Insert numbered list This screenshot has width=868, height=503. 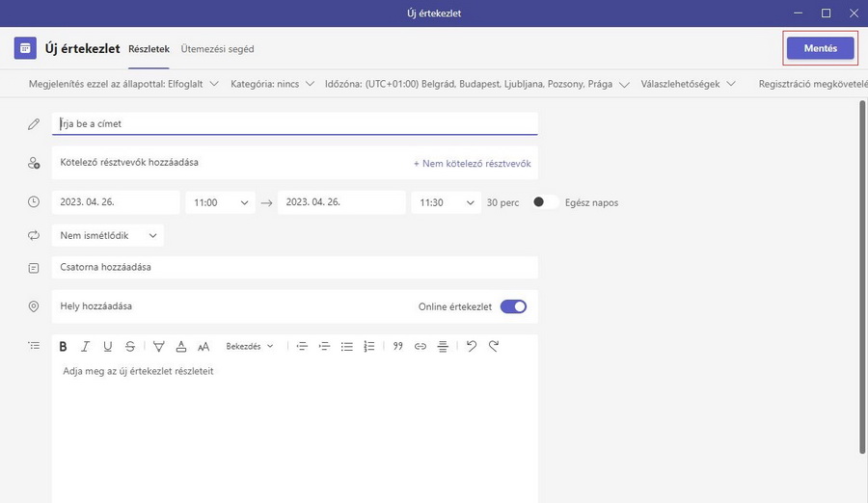[x=369, y=346]
